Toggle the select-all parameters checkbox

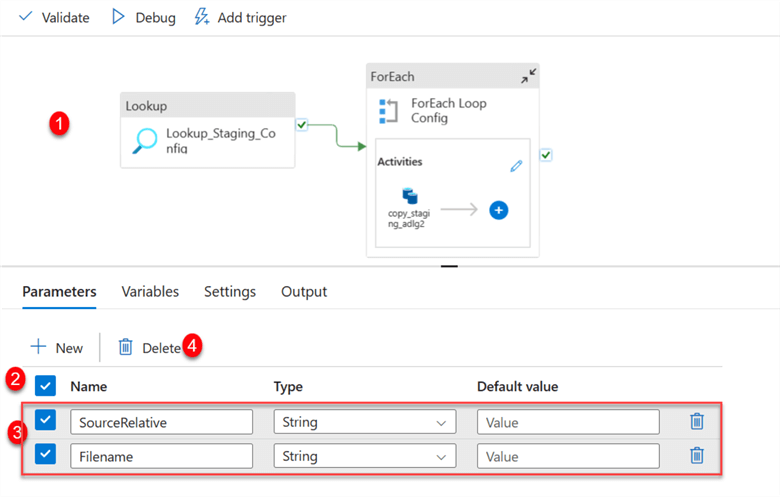45,385
